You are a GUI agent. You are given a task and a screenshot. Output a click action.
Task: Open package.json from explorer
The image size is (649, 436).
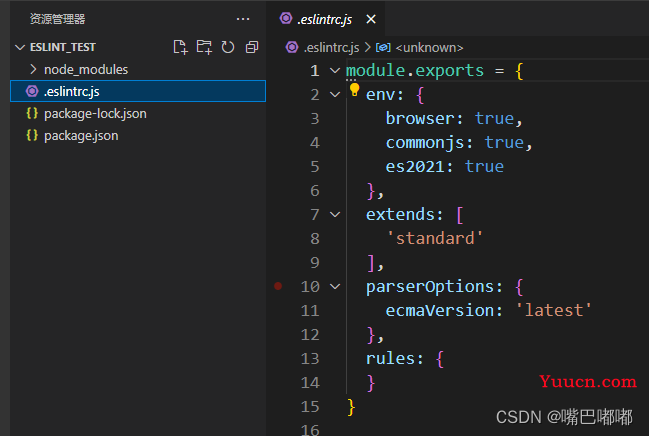(x=81, y=136)
